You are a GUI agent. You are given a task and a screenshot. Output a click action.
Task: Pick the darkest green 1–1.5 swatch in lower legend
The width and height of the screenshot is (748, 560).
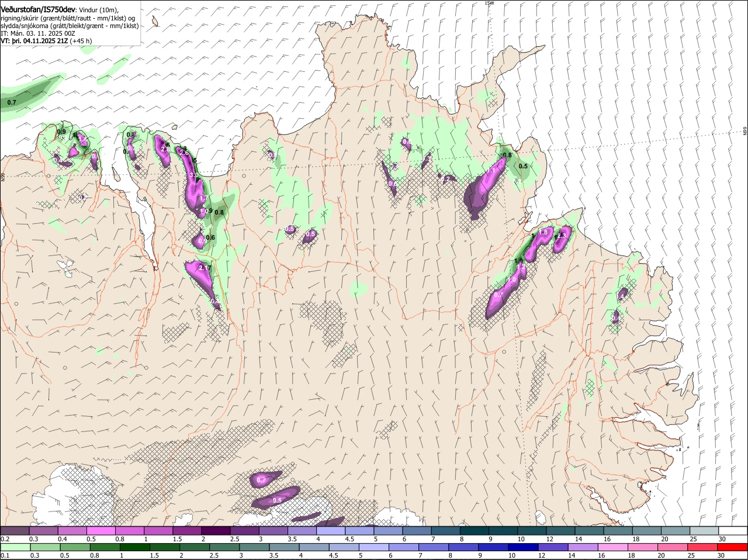[134, 547]
